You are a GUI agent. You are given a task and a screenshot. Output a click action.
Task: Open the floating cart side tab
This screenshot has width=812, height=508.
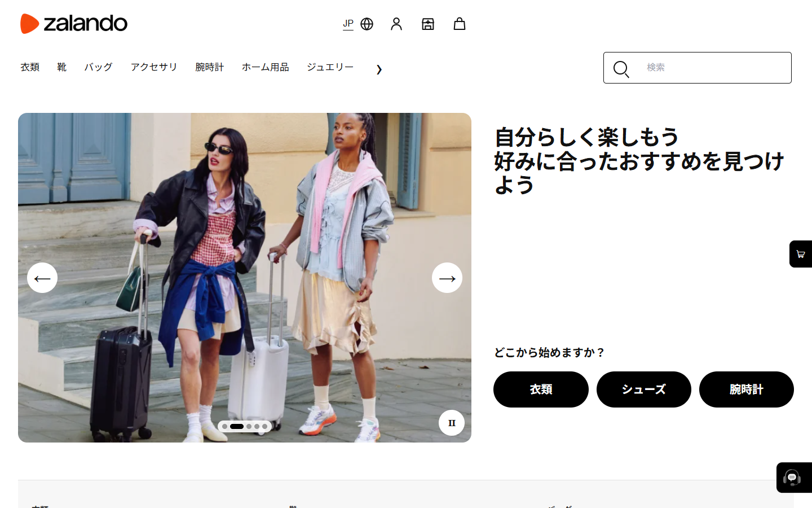(801, 254)
